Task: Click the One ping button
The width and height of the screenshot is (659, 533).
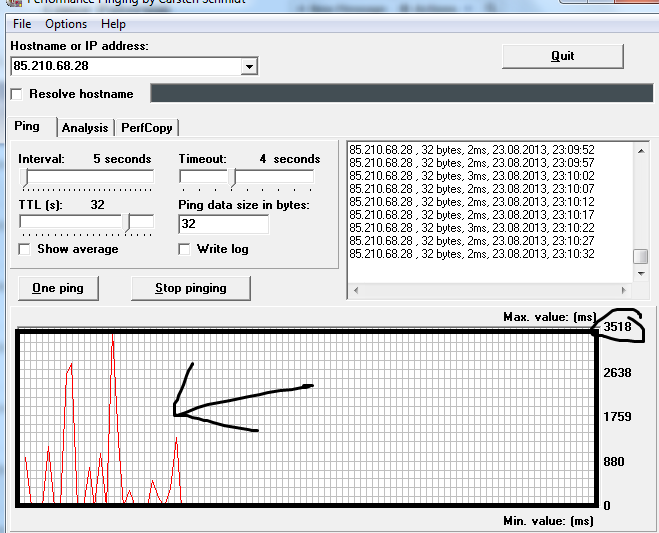Action: click(x=58, y=288)
